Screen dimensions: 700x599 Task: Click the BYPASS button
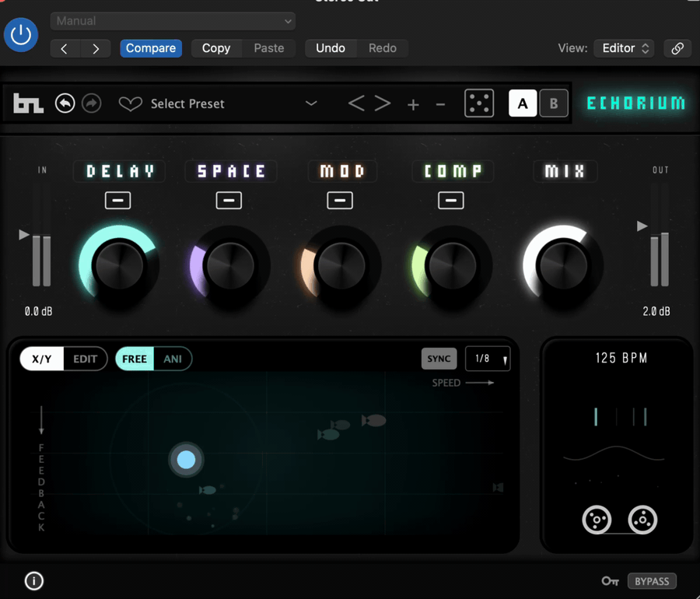(653, 581)
